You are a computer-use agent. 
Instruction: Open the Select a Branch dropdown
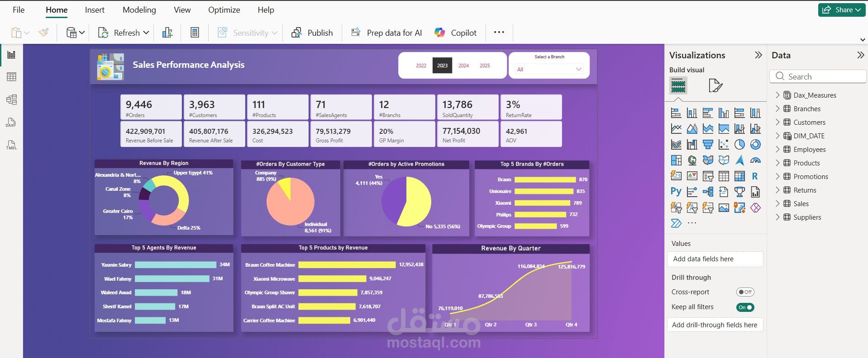(549, 69)
